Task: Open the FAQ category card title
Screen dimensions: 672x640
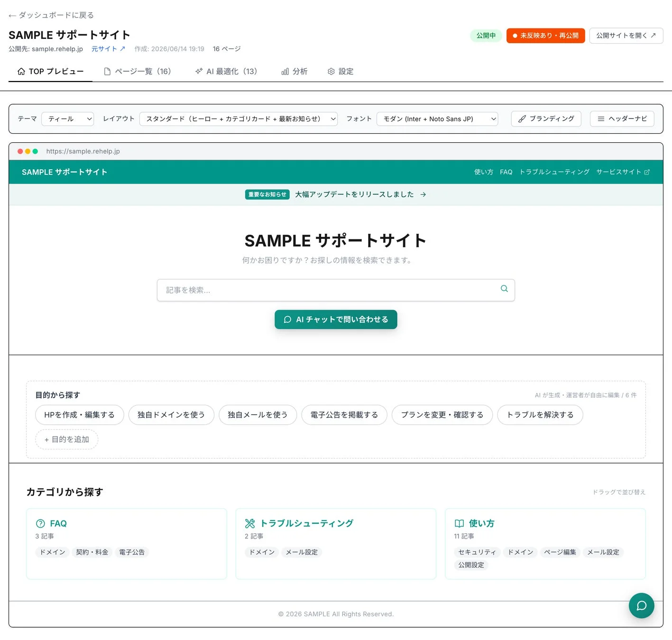Action: 58,523
